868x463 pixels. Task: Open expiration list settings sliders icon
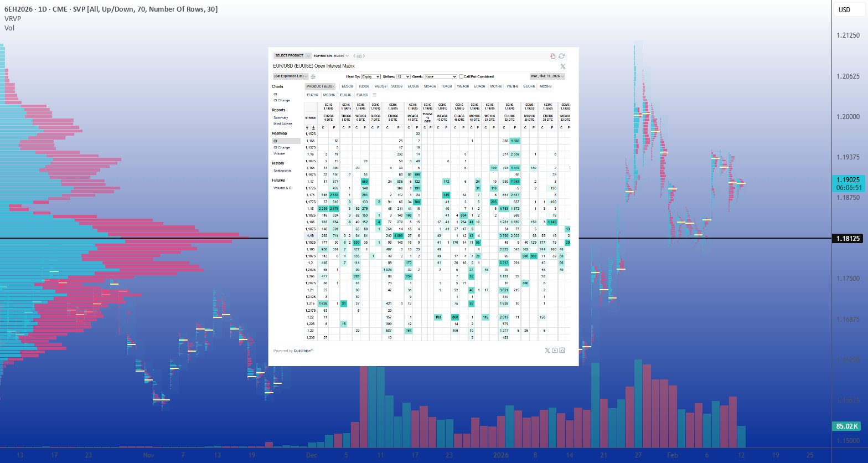point(313,76)
